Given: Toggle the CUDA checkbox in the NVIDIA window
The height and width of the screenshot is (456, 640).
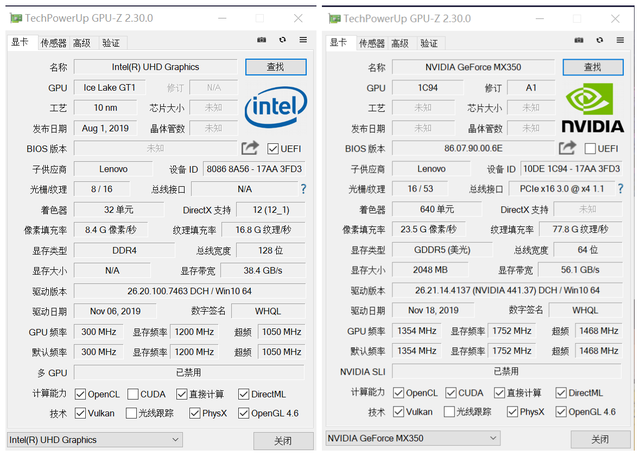Looking at the screenshot, I should click(451, 393).
